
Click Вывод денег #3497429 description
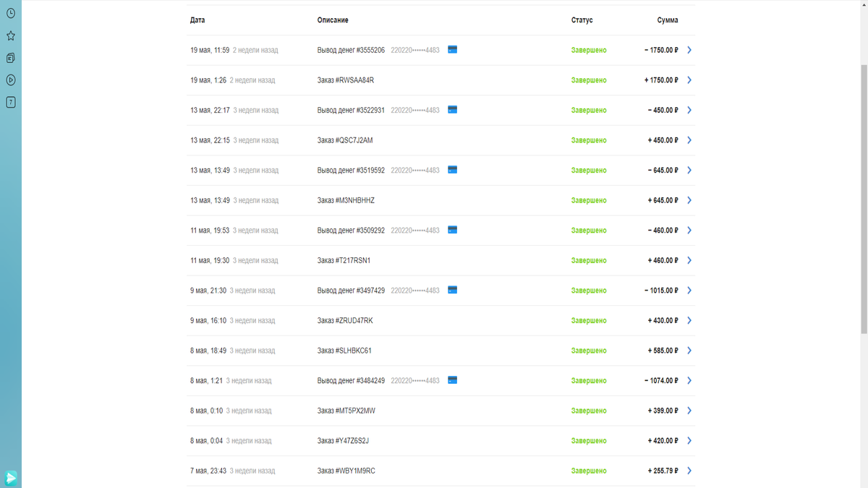tap(351, 290)
